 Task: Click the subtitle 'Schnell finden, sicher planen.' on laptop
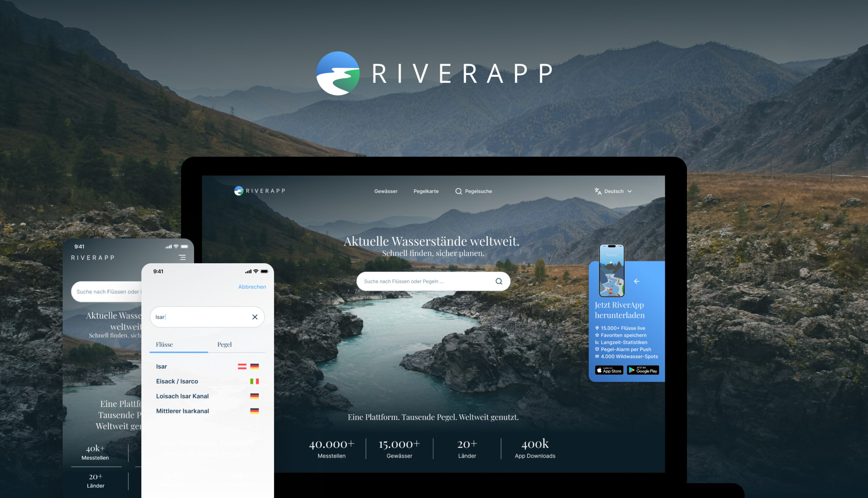(433, 253)
